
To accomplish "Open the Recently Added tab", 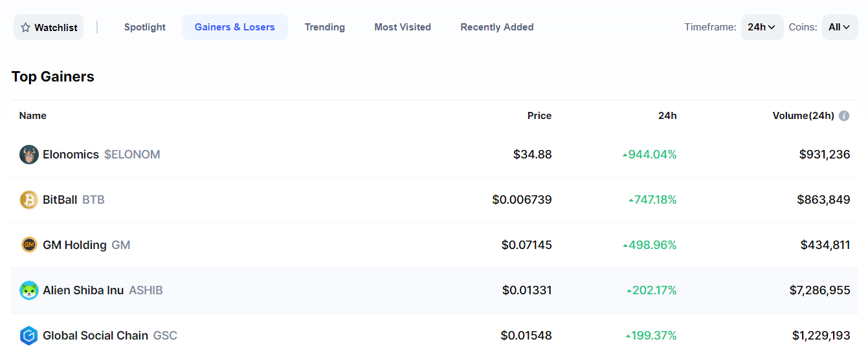I will [497, 27].
